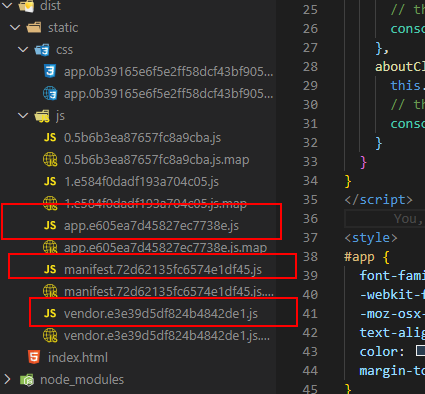Click line number 41 in the gutter

[x=310, y=314]
